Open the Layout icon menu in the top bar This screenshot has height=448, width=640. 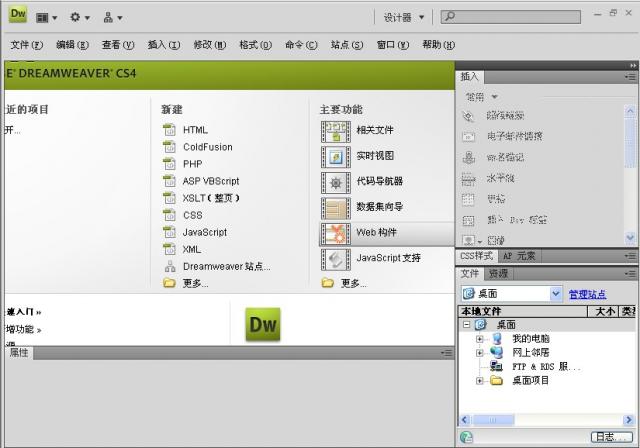click(x=46, y=18)
